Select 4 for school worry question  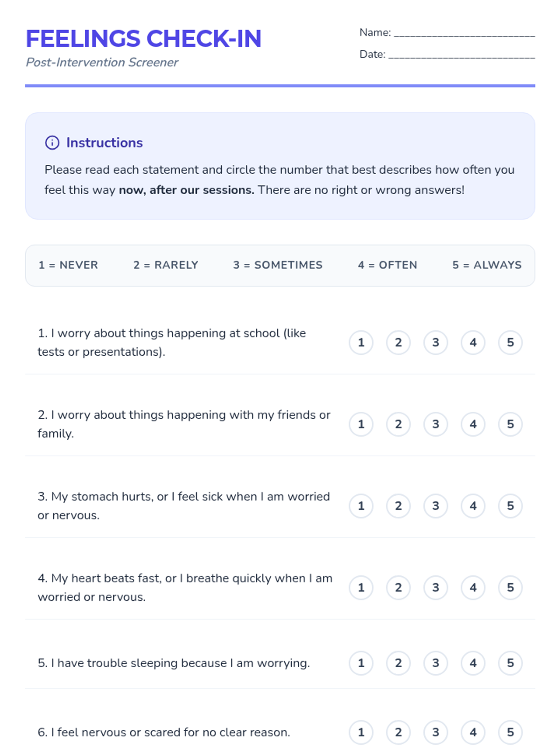(x=473, y=342)
